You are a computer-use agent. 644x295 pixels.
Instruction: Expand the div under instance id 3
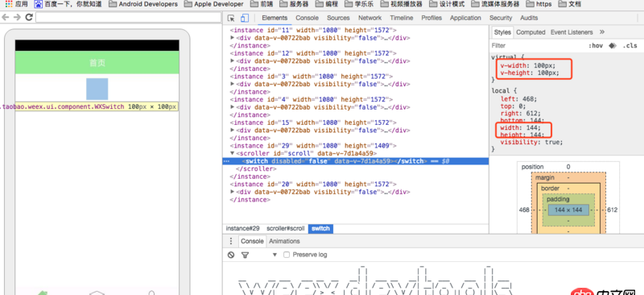233,84
